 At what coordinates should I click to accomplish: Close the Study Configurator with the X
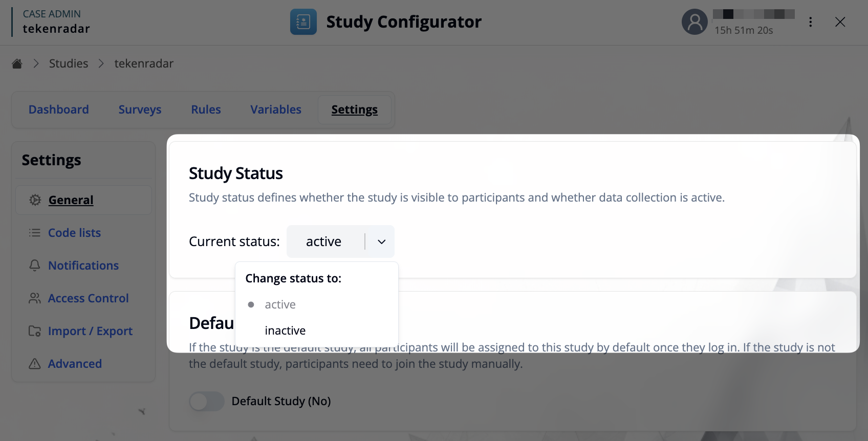(840, 22)
